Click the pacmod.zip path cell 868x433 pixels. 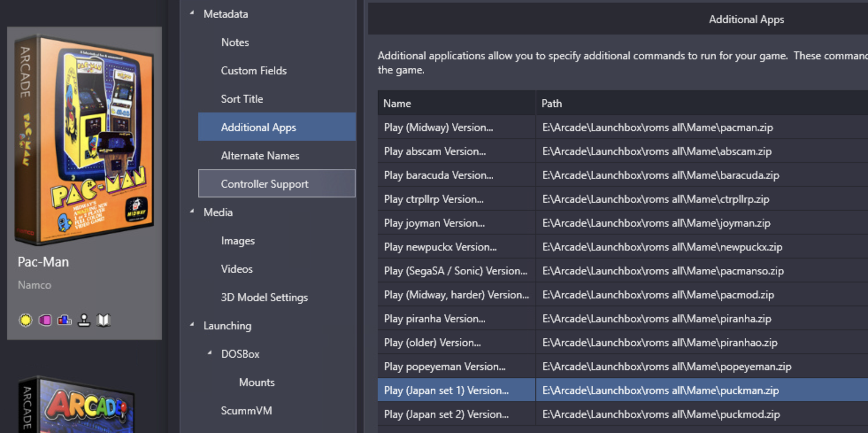[x=702, y=295]
